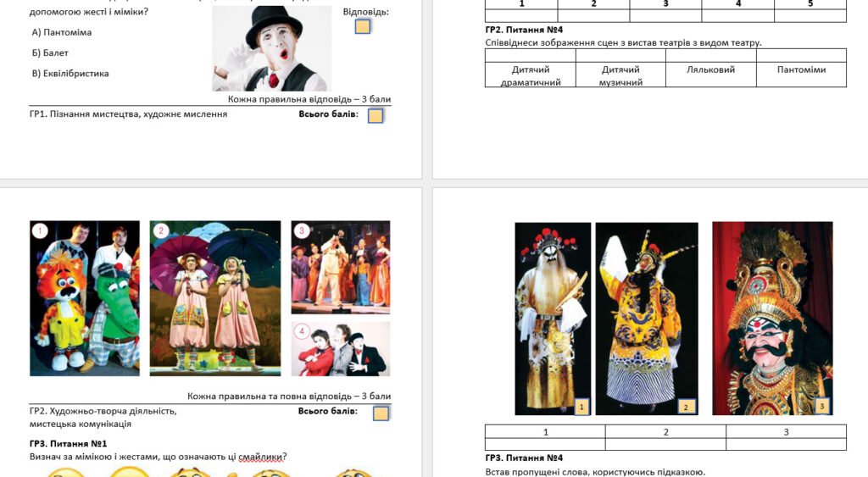Click yellow label 1 on the white-bearded mask image
868x477 pixels.
581,407
